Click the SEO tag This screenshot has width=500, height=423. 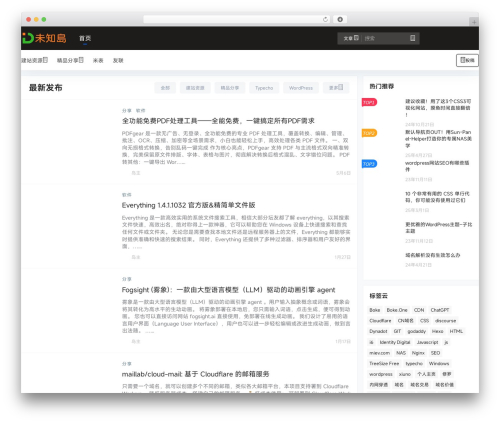coord(435,353)
